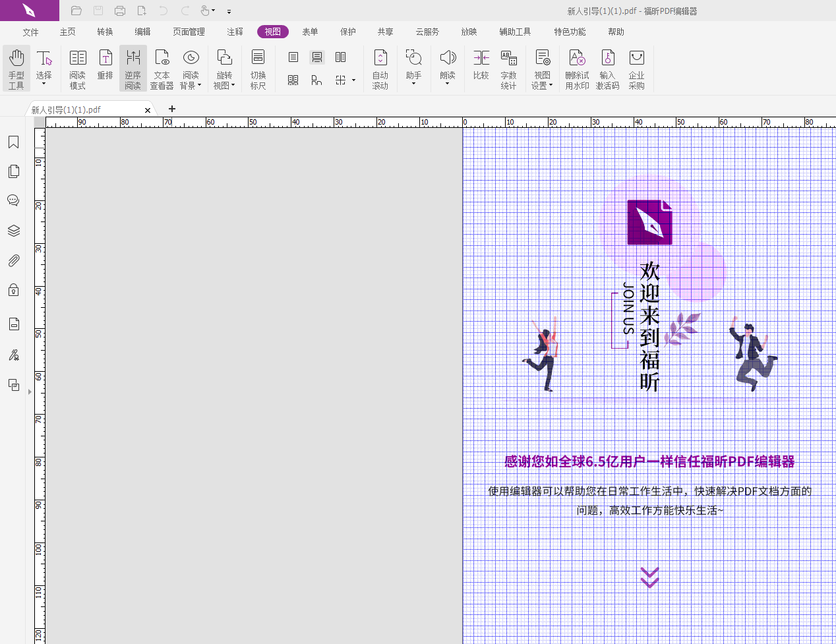This screenshot has height=644, width=836.
Task: Select the Hand tool (手型工具)
Action: 16,69
